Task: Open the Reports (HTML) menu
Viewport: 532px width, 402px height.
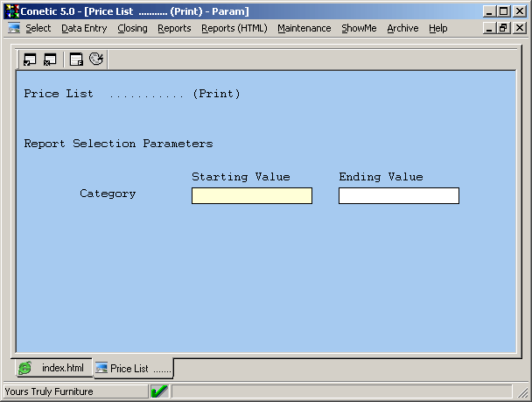Action: click(234, 28)
